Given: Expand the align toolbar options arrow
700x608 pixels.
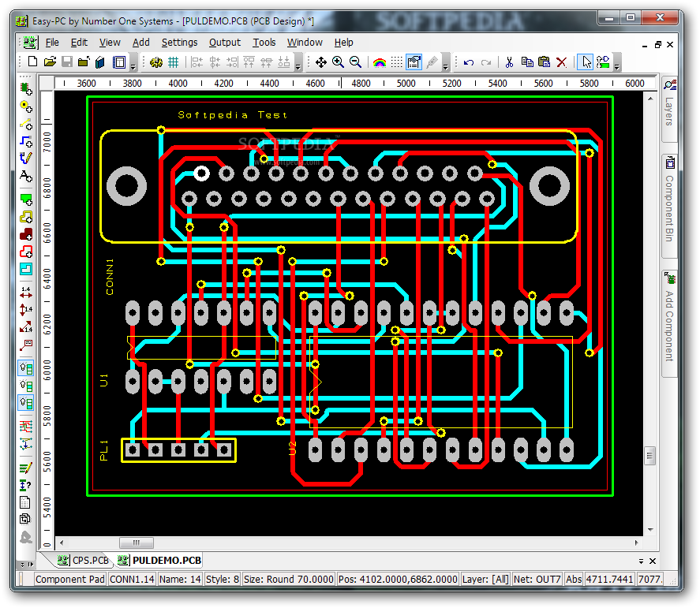Looking at the screenshot, I should coord(298,63).
